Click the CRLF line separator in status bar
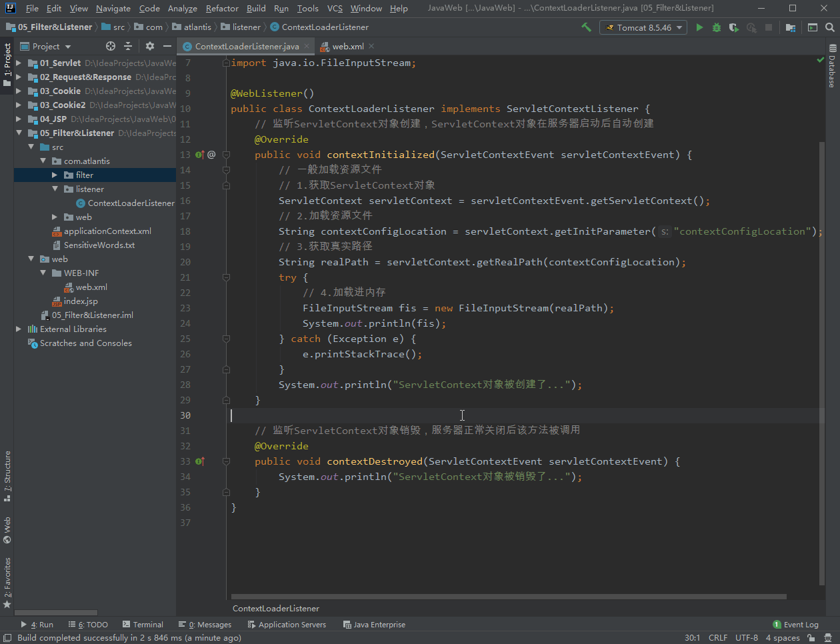 pyautogui.click(x=718, y=638)
